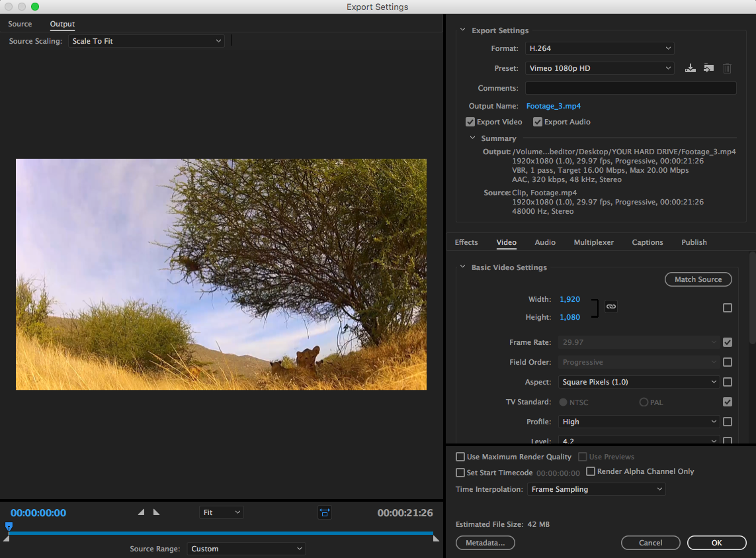Click the Import Preset icon
Screen dimensions: 756x558
[708, 68]
